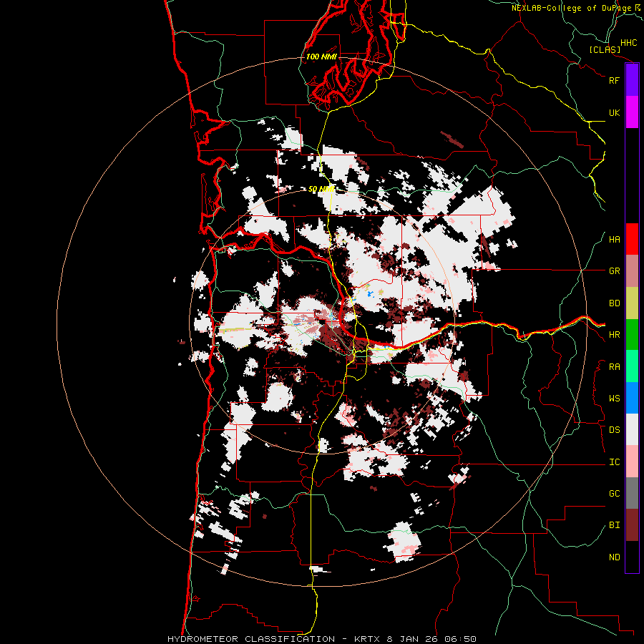
Task: Click the RA legend label
Action: tap(614, 367)
